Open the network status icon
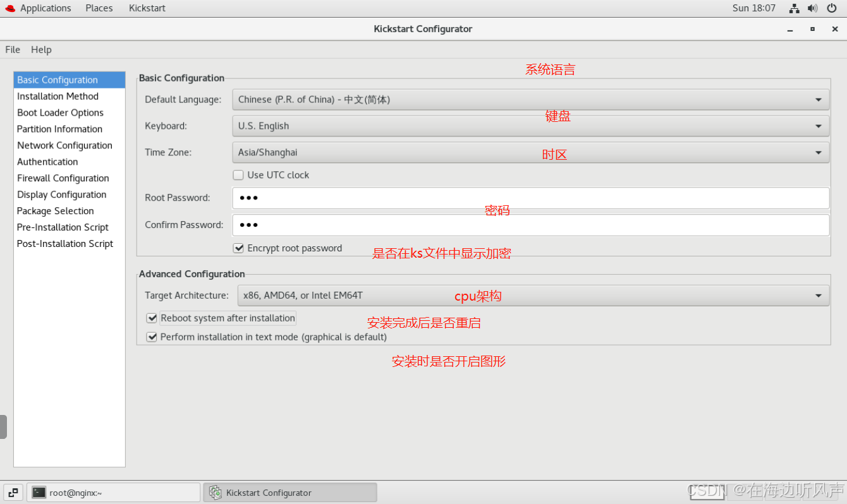847x504 pixels. tap(795, 8)
